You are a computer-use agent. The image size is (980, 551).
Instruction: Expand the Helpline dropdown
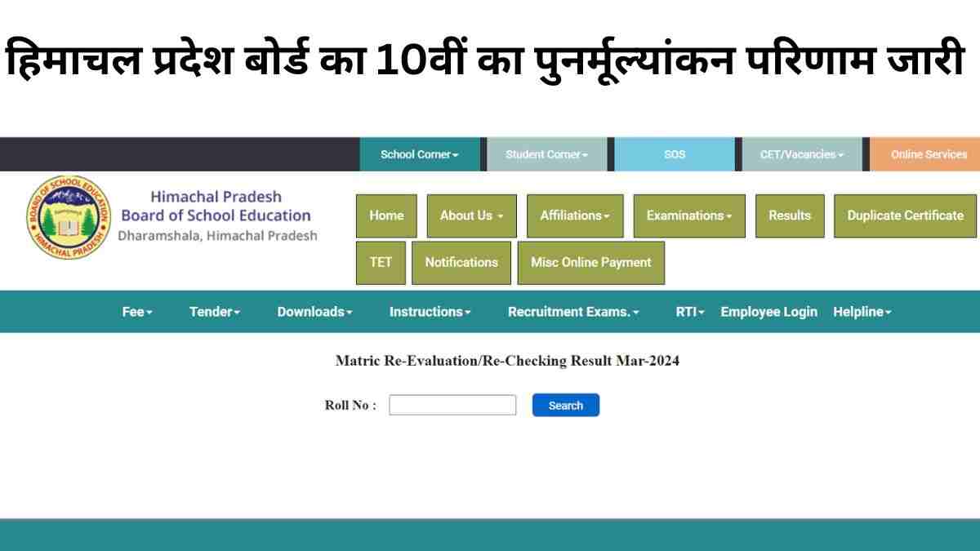862,312
